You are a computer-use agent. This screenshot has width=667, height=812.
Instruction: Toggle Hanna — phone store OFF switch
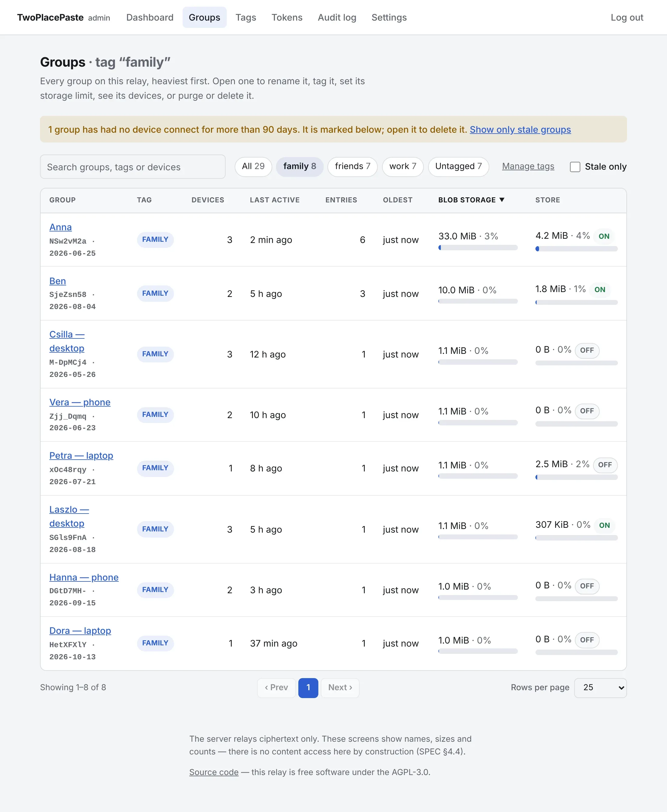(587, 586)
